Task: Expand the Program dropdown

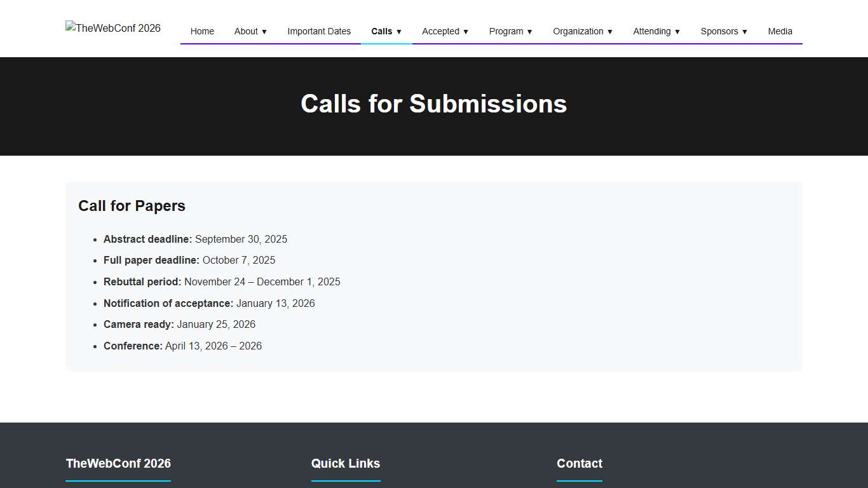Action: [x=510, y=31]
